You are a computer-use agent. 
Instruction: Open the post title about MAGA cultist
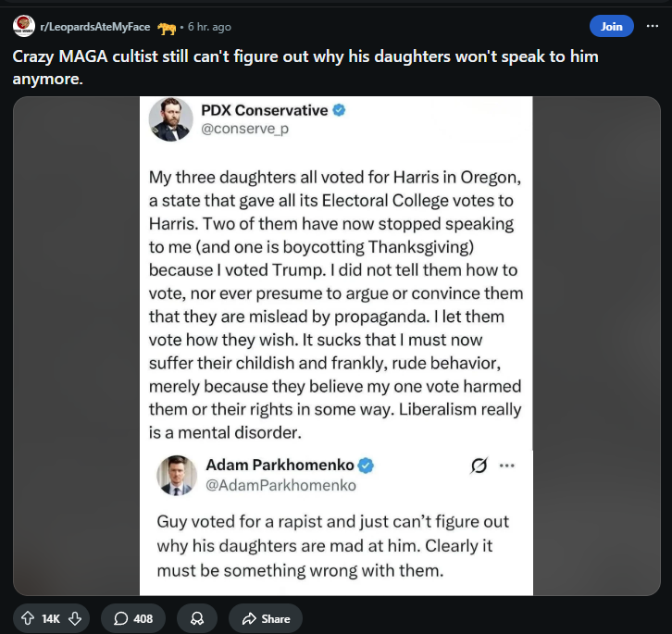(x=305, y=67)
